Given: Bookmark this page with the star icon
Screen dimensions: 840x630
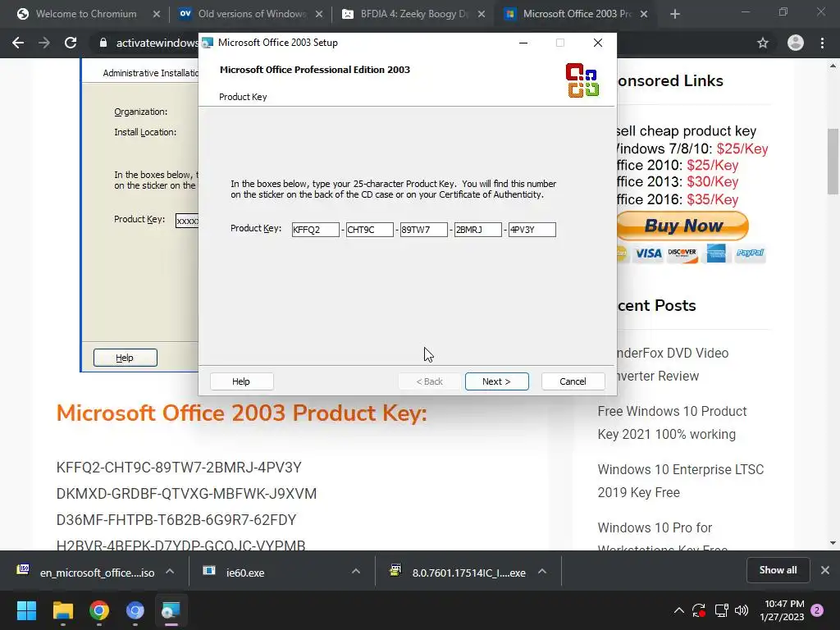Looking at the screenshot, I should (x=763, y=43).
